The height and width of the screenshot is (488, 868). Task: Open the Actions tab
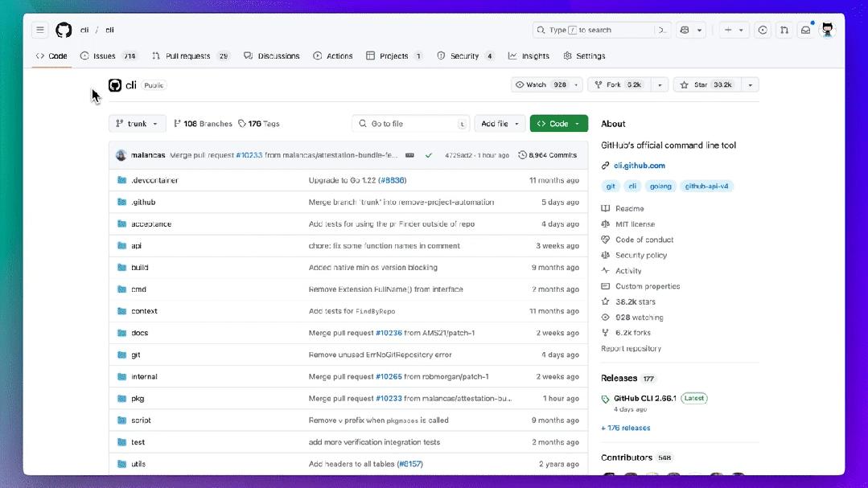333,56
